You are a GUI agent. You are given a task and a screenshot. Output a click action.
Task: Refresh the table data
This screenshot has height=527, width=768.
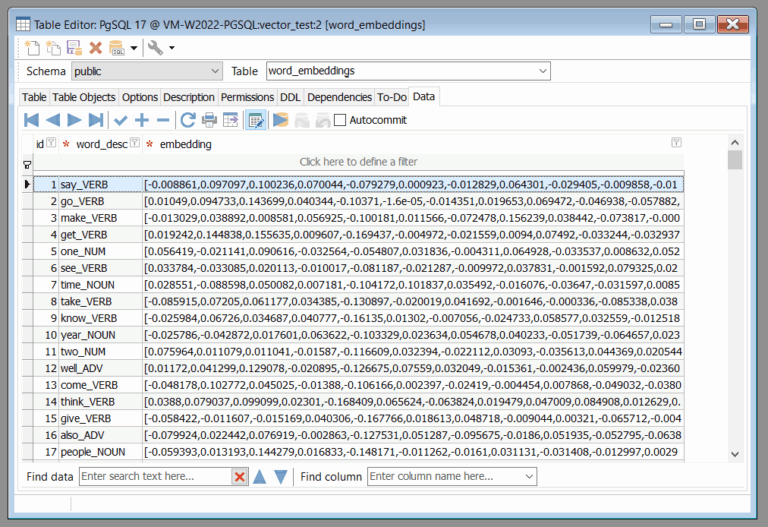coord(188,120)
